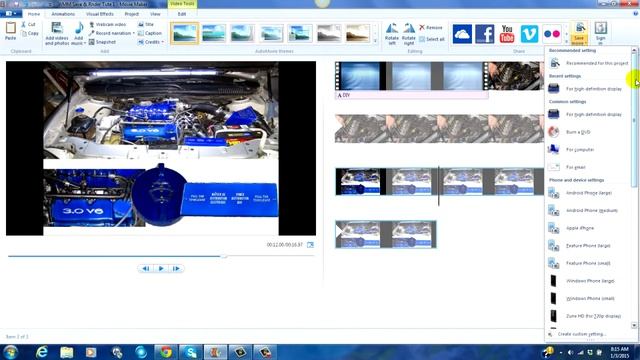
Task: Click Webcam video
Action: pos(107,24)
